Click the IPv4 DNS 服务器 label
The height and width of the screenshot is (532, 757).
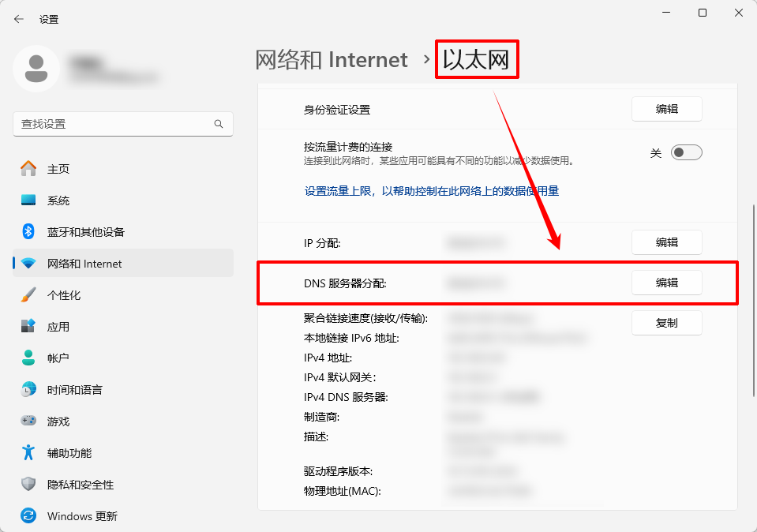(x=346, y=397)
